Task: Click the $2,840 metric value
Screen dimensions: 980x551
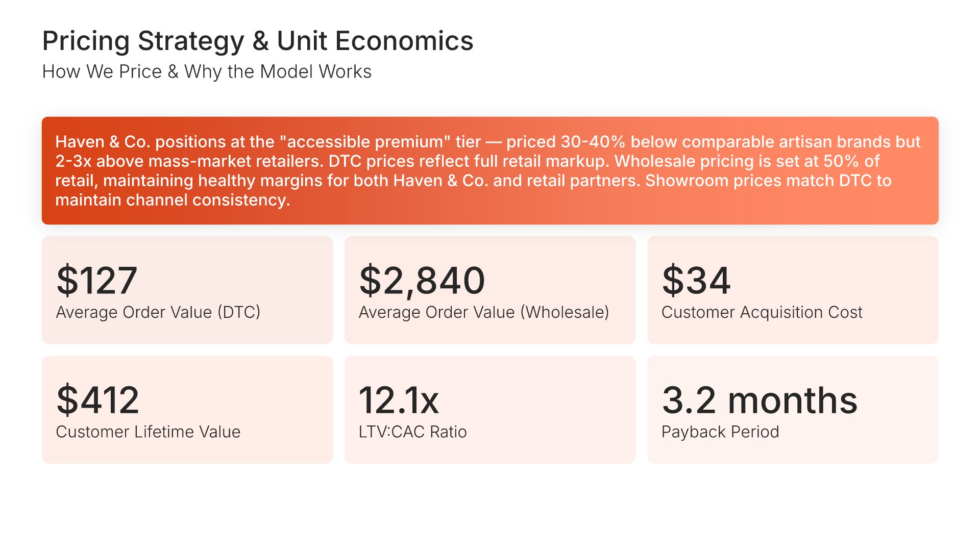Action: coord(422,280)
